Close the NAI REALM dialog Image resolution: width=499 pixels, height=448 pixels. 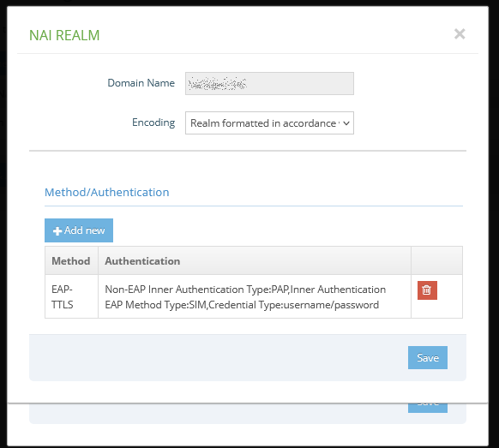coord(460,33)
